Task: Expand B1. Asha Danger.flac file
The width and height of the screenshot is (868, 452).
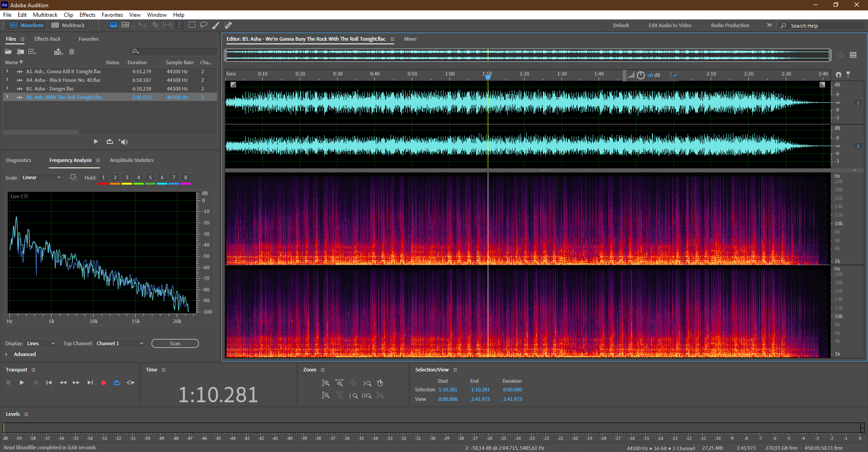Action: [7, 89]
